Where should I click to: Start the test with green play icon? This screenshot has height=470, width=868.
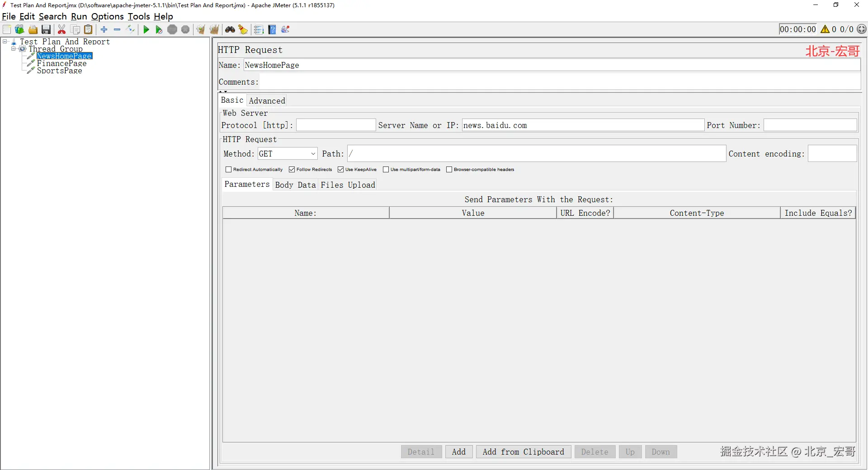tap(146, 29)
